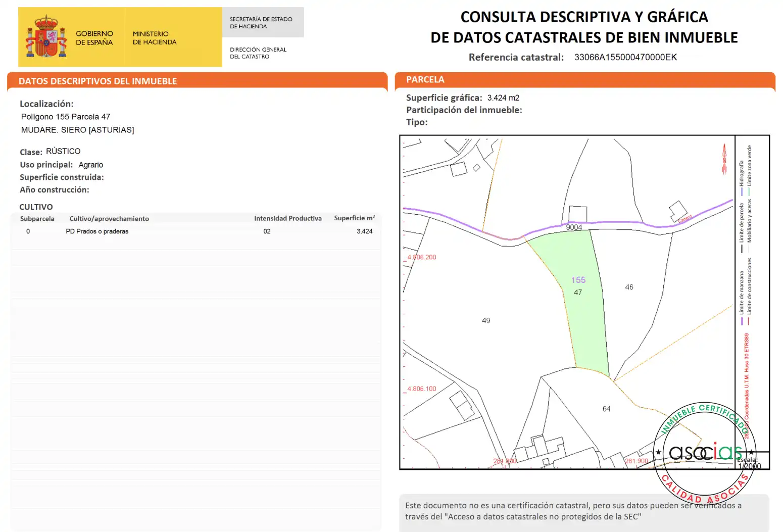Click the 'Límite de manzana' legend entry
The image size is (783, 532).
(x=742, y=298)
